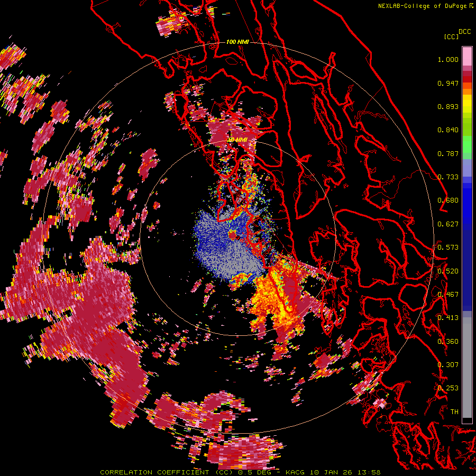This screenshot has height=476, width=476.
Task: Click the 0.467 scale value
Action: [448, 295]
